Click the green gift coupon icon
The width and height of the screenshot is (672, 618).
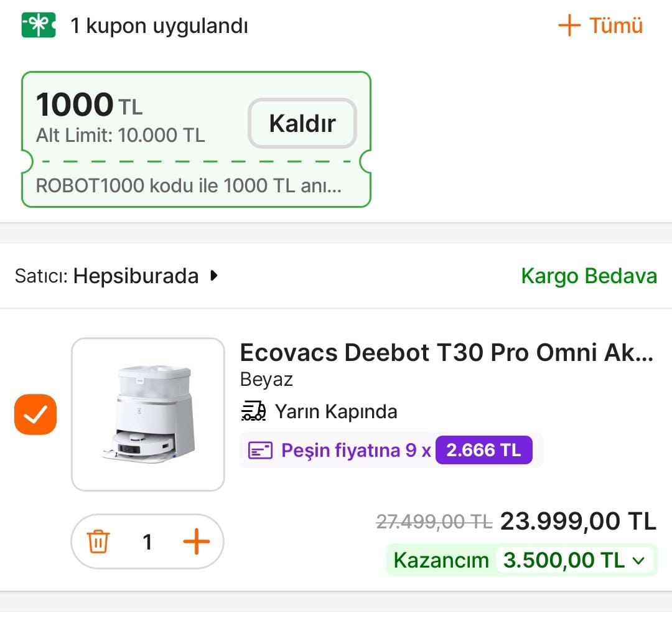[39, 26]
